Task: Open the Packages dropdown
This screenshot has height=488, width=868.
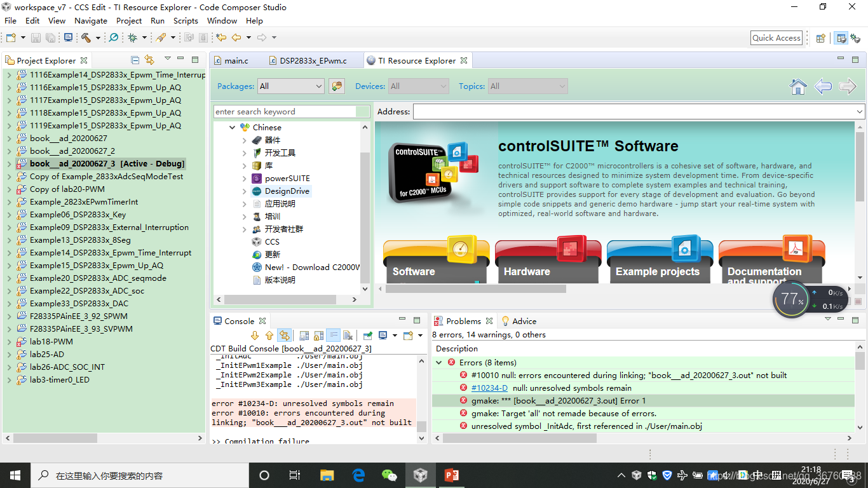Action: [291, 86]
